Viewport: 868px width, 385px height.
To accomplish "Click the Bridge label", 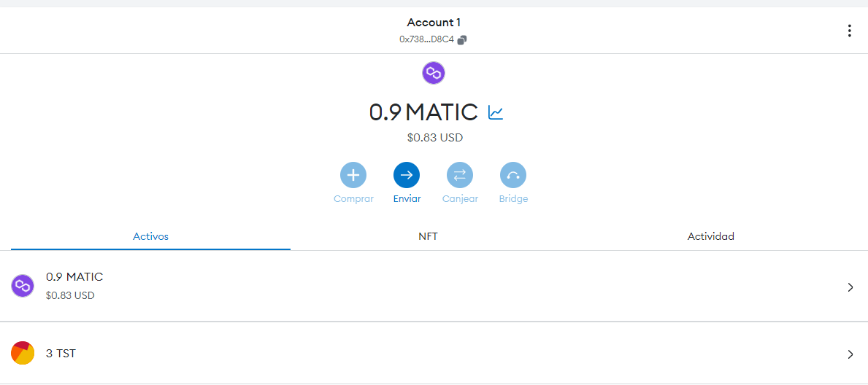I will coord(513,199).
